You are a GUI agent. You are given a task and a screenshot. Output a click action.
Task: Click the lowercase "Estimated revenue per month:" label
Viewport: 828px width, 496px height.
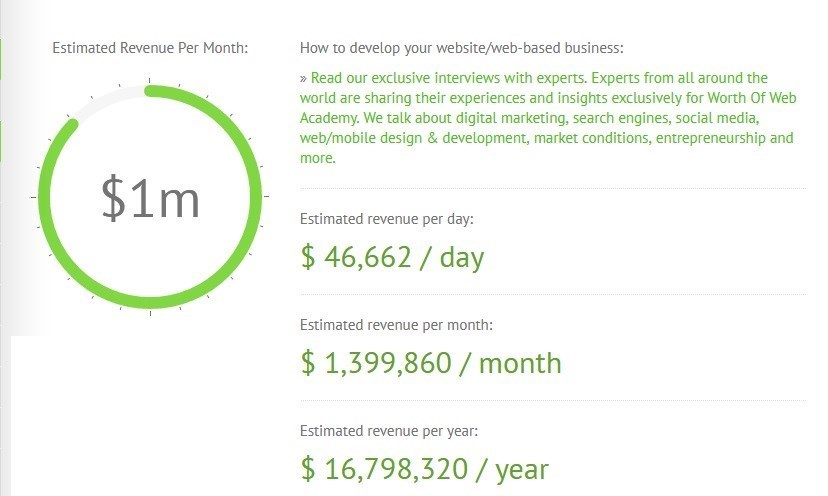[396, 325]
